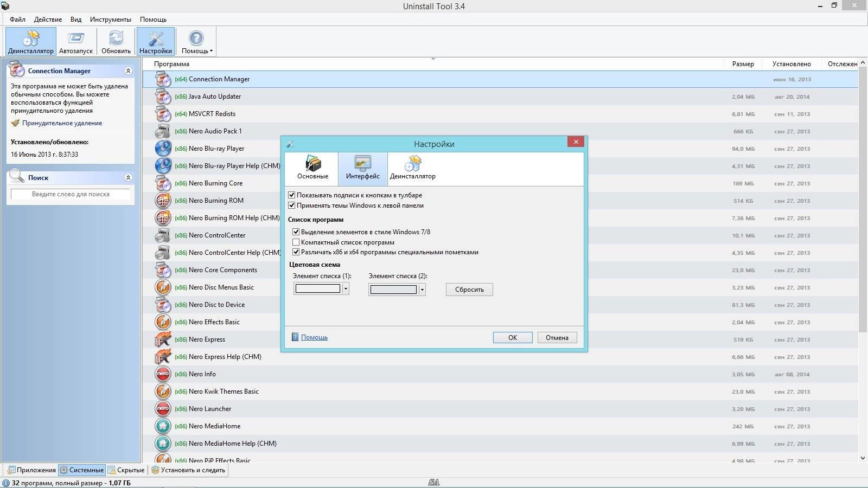Toggle Различать x86 и x64 программы checkbox
This screenshot has width=868, height=488.
pos(296,252)
